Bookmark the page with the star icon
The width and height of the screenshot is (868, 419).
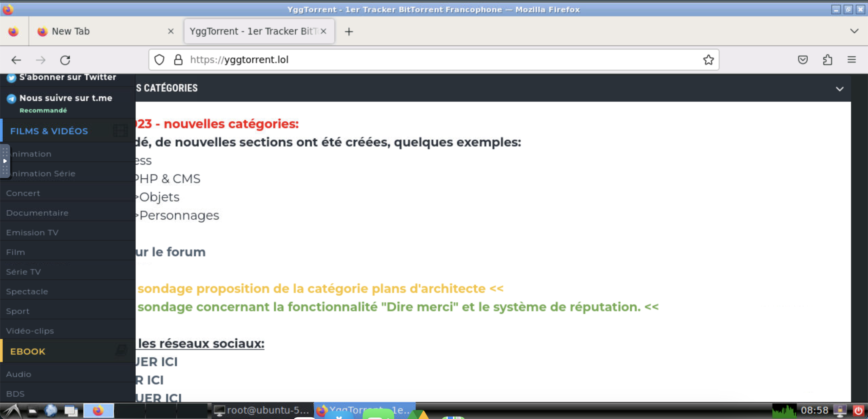click(x=708, y=60)
